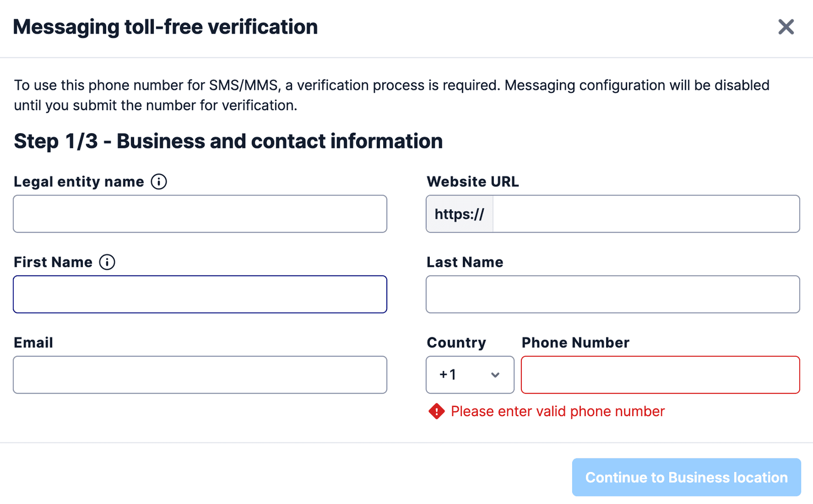813x504 pixels.
Task: Click the Step 1/3 heading text
Action: coord(228,141)
